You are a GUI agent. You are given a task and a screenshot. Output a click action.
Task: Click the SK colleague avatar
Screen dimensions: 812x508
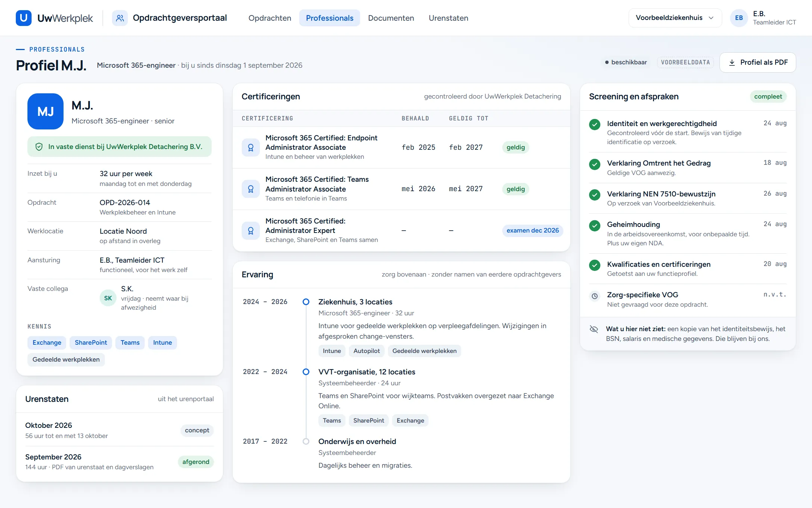click(x=108, y=298)
